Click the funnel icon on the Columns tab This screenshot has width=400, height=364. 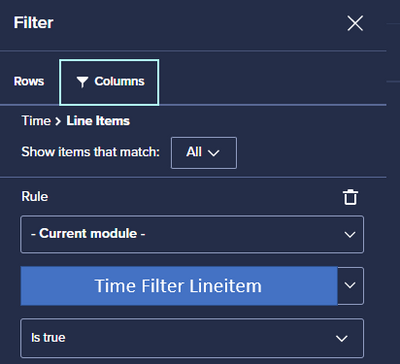(82, 82)
